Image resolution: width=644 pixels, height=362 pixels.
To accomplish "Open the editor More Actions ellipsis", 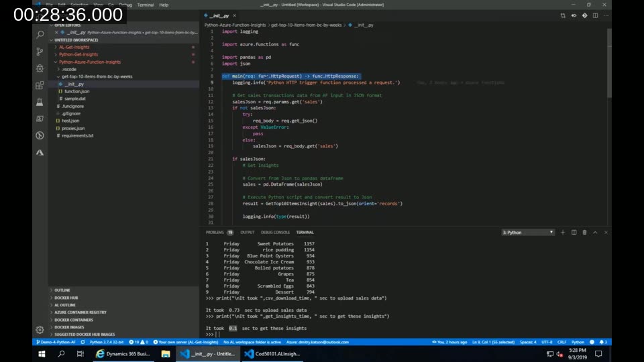I will pos(606,15).
